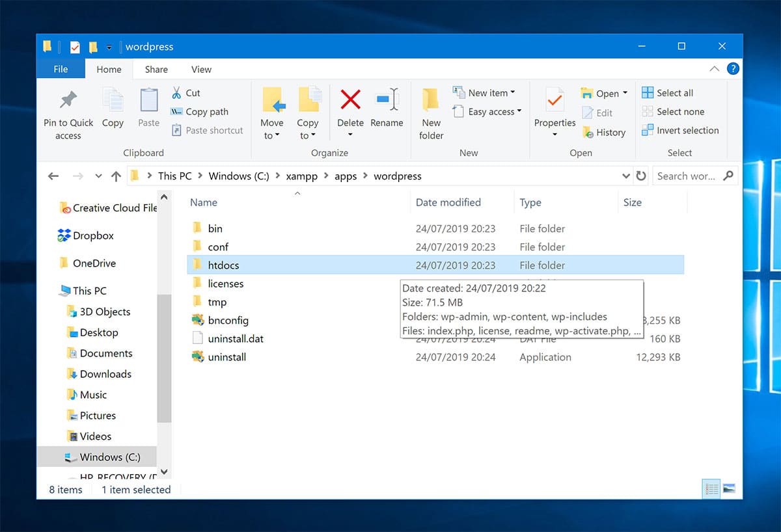This screenshot has width=781, height=532.
Task: Select the htdocs folder
Action: 435,265
